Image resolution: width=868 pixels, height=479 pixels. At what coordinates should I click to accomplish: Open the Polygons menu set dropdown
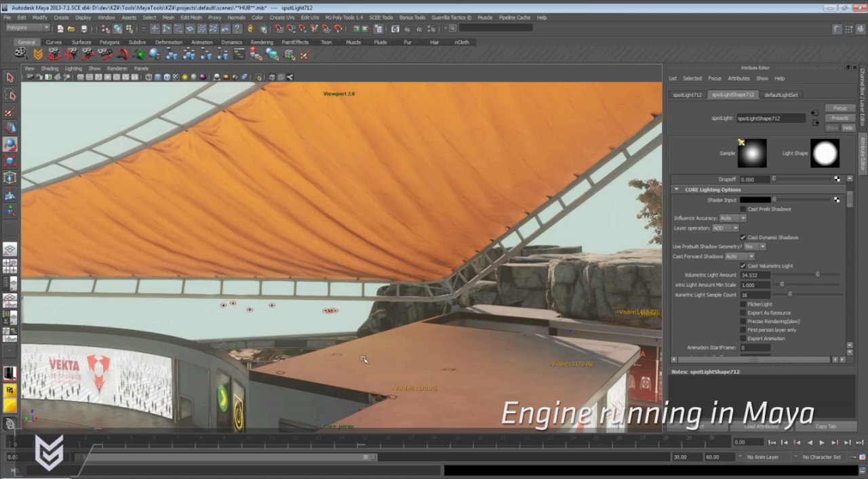click(28, 28)
